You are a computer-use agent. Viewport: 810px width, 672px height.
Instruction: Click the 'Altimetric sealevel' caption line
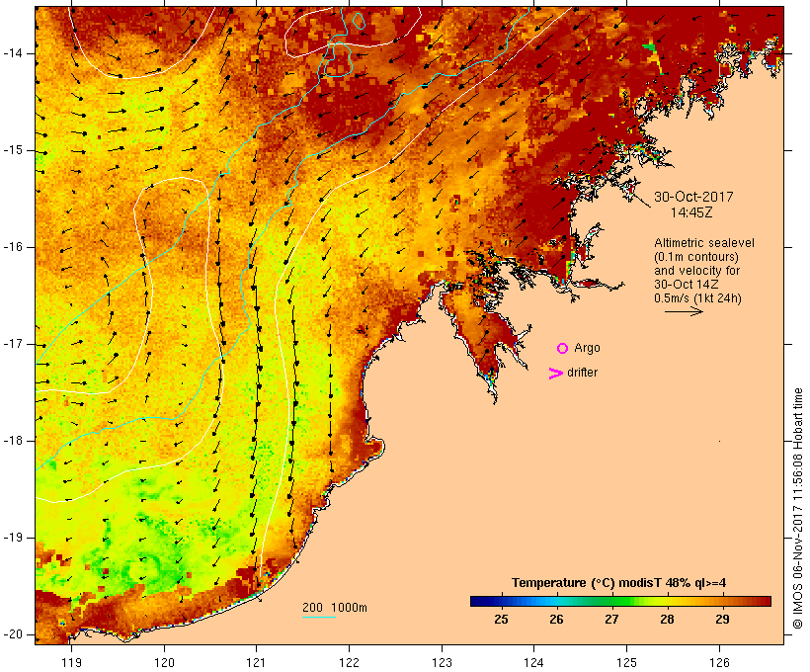point(704,243)
